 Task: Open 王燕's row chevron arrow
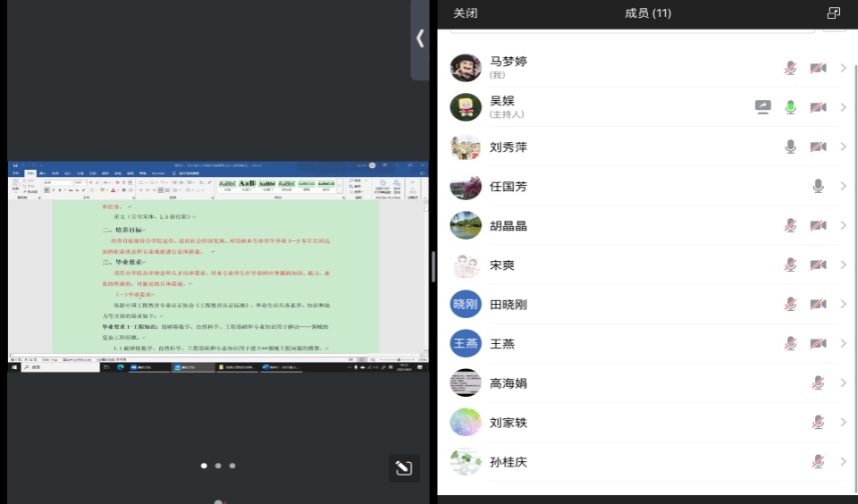[x=843, y=344]
